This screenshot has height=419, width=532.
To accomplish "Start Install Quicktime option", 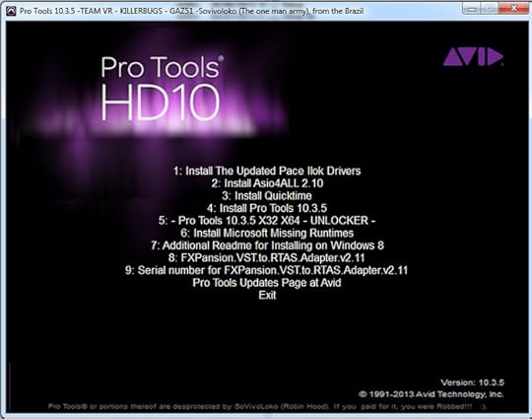I will coord(267,196).
